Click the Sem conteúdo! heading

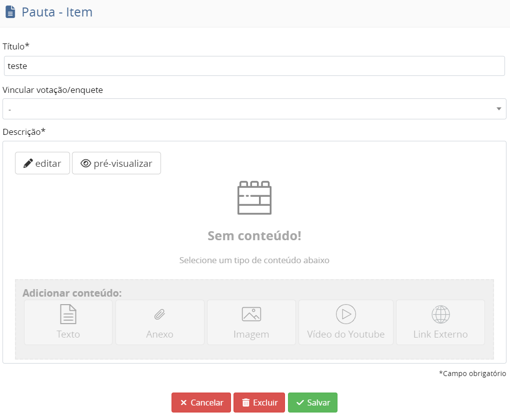point(254,236)
